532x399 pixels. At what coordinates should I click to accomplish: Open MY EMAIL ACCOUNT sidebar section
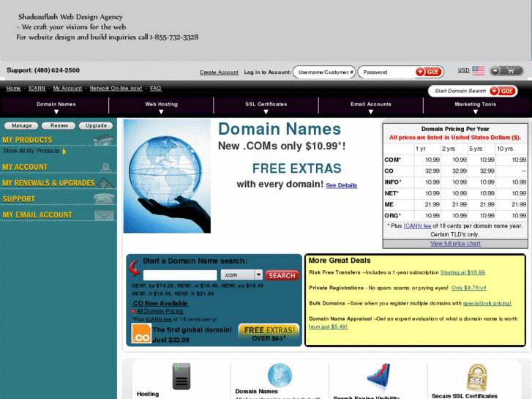[37, 215]
